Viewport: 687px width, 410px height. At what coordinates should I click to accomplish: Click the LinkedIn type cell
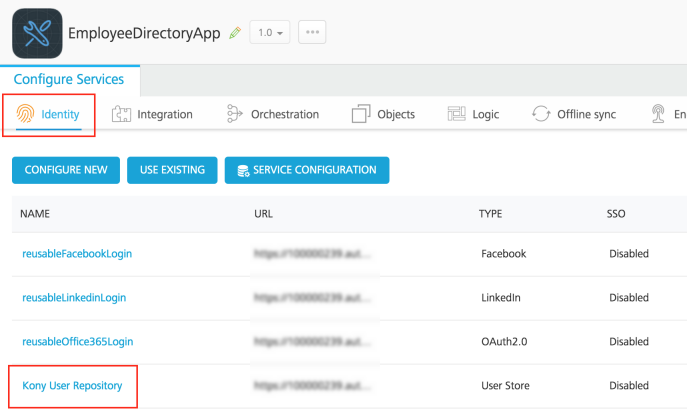501,297
